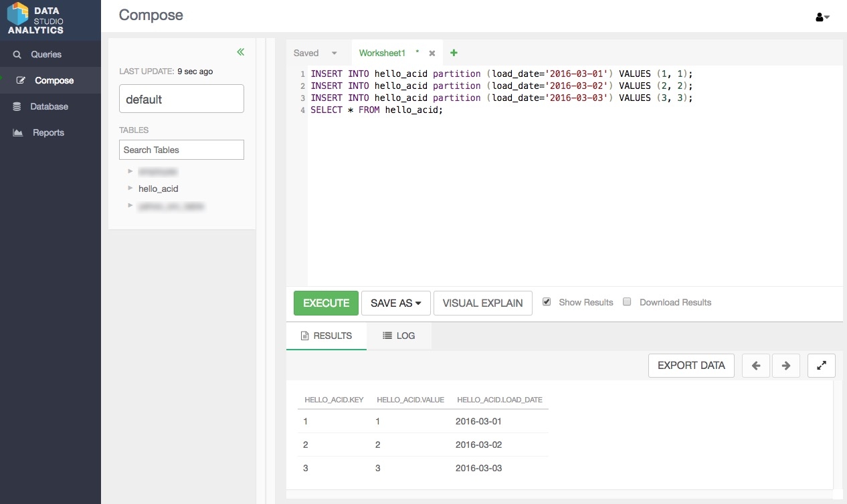
Task: Click the INSERT line with load_date '2016-03-02'
Action: 502,86
